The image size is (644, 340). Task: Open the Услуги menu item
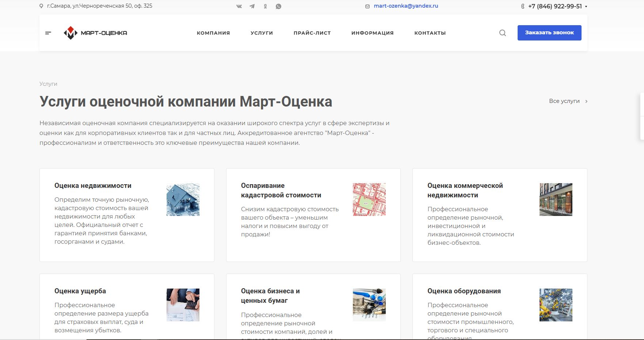(x=262, y=33)
